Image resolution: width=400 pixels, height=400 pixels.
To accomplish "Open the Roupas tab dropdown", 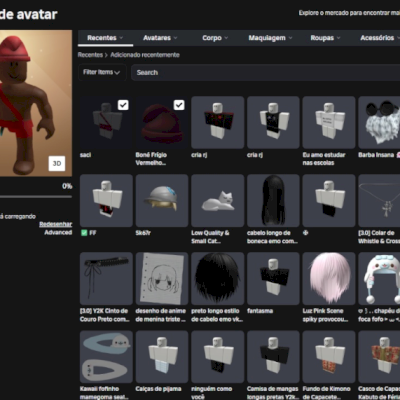I will point(325,38).
